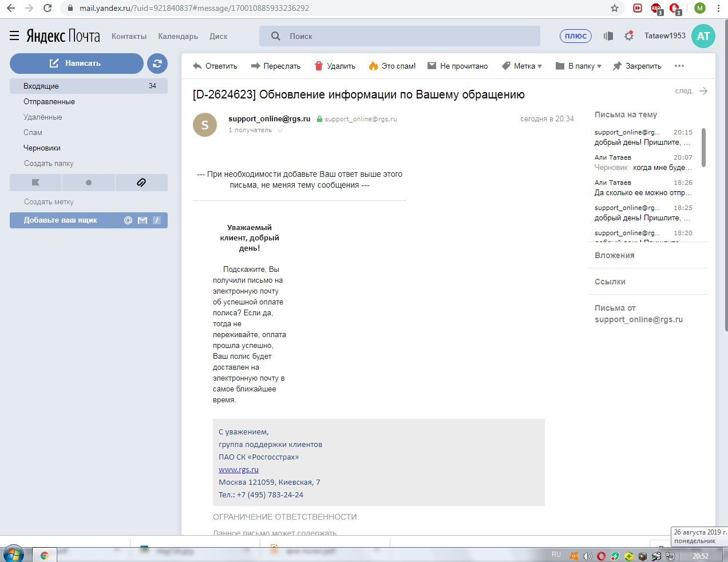Image resolution: width=728 pixels, height=562 pixels.
Task: Open thread message from support_online at 20:15
Action: (x=643, y=137)
